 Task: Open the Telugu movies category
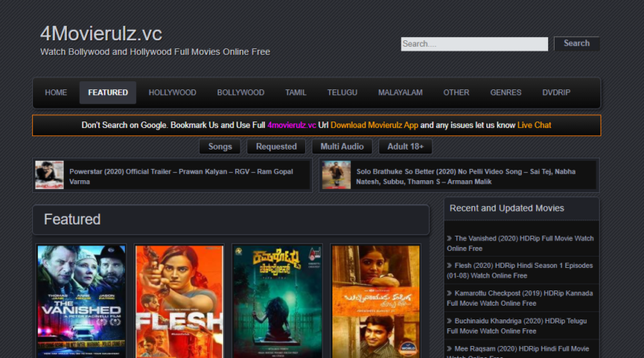(342, 93)
